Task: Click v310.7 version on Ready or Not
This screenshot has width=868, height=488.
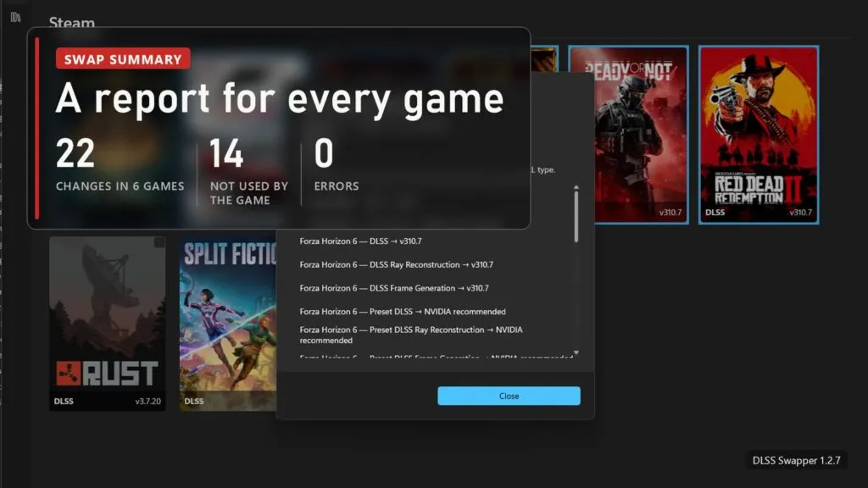Action: pyautogui.click(x=670, y=213)
